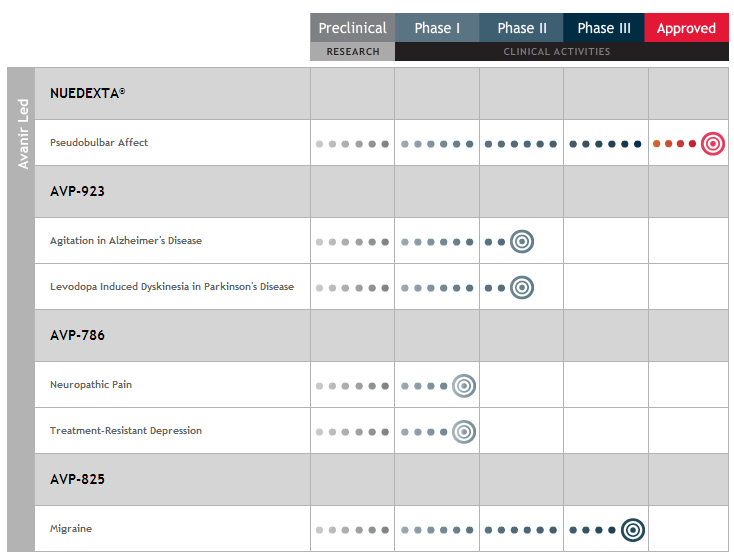Click the RESEARCH label under Preclinical
The height and width of the screenshot is (556, 734).
353,51
